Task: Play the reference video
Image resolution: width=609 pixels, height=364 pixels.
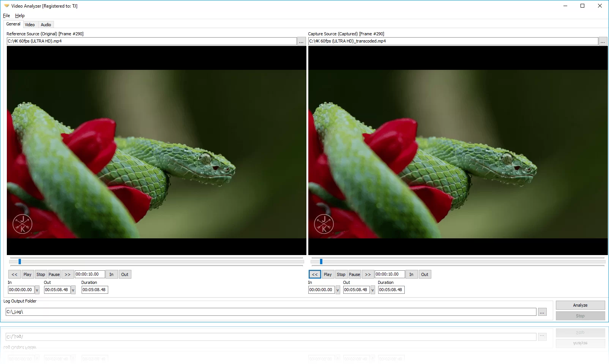Action: (x=27, y=274)
